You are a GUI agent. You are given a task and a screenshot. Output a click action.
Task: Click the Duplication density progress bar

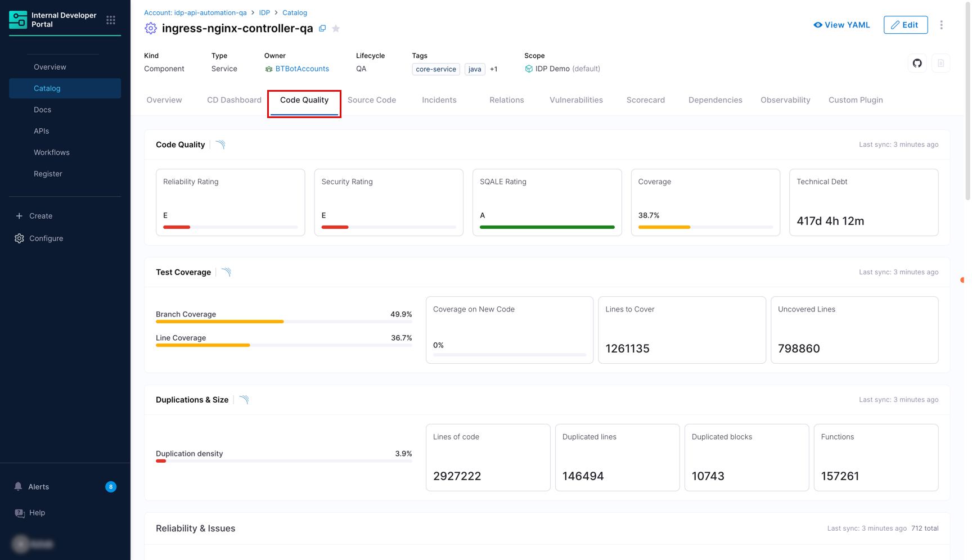(284, 461)
